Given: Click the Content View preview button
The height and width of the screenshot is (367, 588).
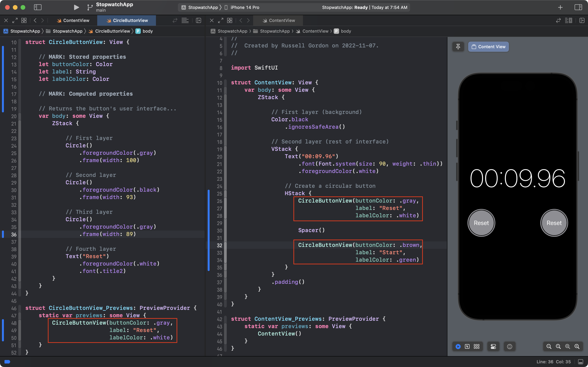Looking at the screenshot, I should (488, 47).
